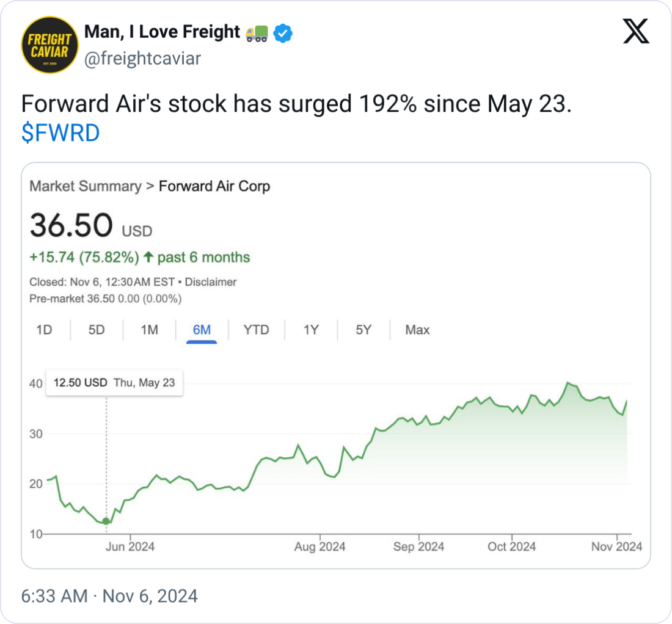This screenshot has height=624, width=672.
Task: Click the 12.50 USD chart tooltip
Action: (114, 383)
